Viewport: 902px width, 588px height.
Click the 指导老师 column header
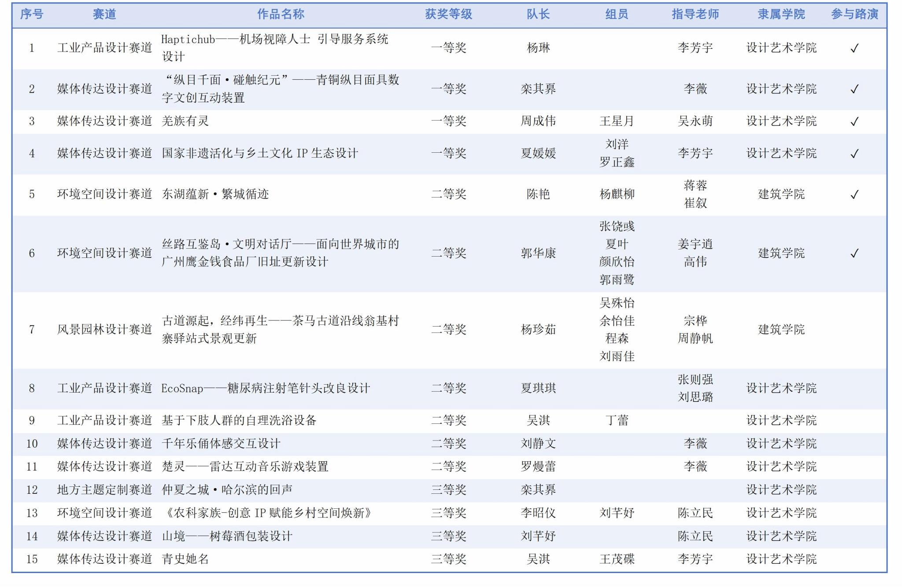(x=695, y=15)
